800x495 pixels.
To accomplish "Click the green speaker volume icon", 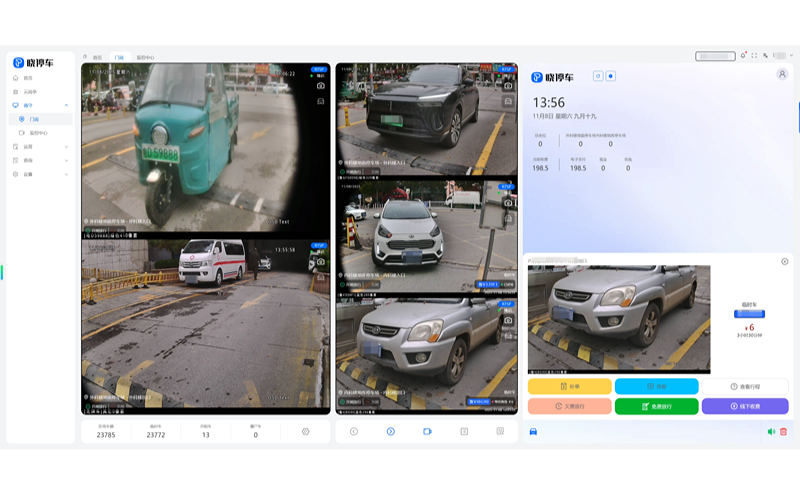I will tap(771, 431).
